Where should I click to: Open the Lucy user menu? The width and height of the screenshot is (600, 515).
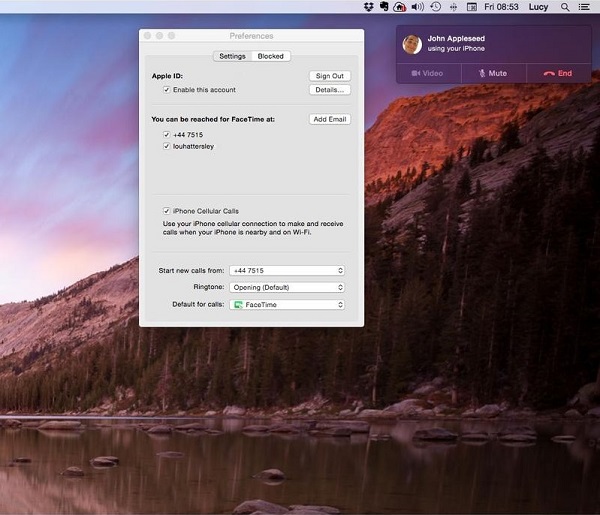click(x=538, y=7)
